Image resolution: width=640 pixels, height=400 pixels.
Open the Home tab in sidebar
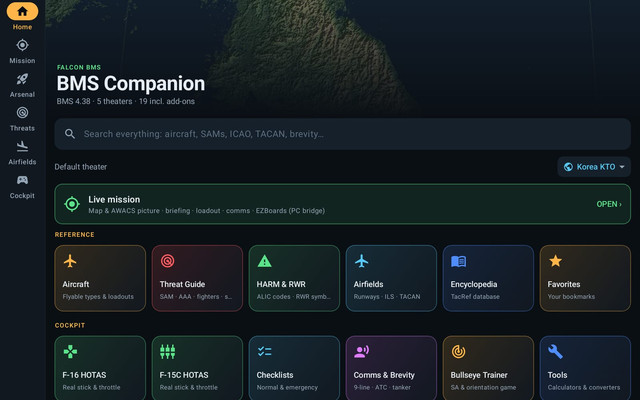click(22, 16)
